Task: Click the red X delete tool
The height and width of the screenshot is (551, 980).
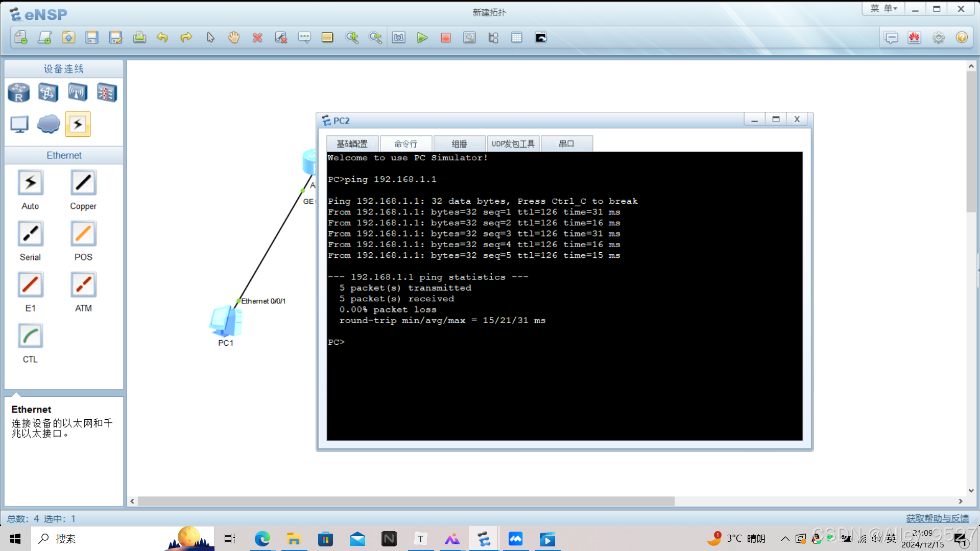Action: [257, 37]
